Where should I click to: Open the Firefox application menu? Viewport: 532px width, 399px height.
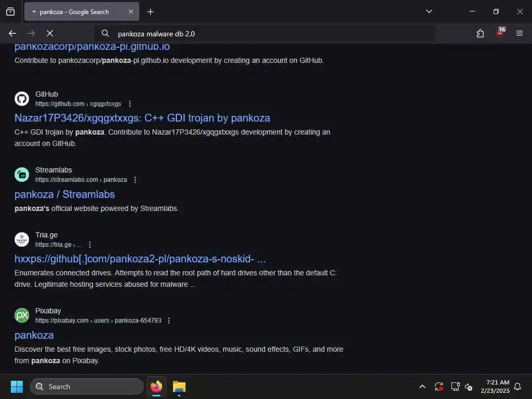(520, 33)
